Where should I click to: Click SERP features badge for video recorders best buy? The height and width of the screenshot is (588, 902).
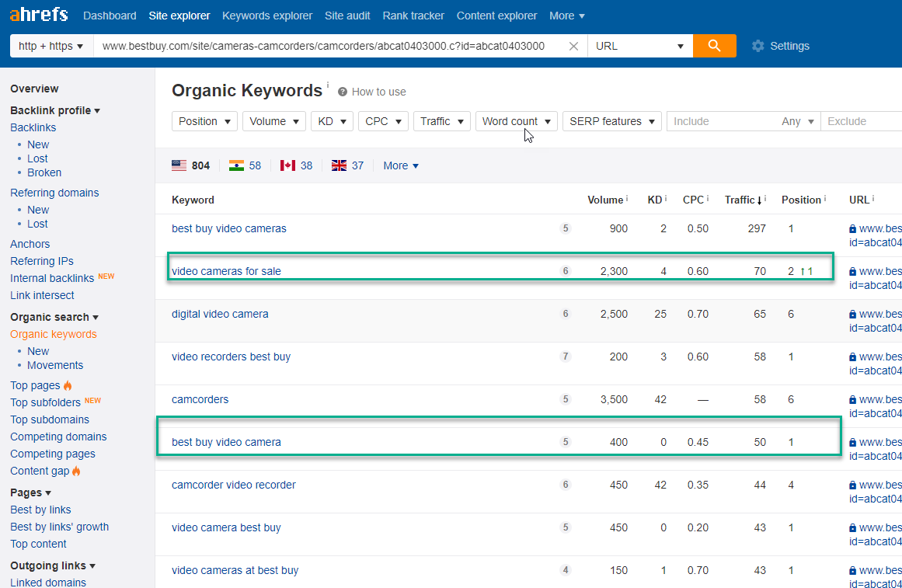pos(566,357)
